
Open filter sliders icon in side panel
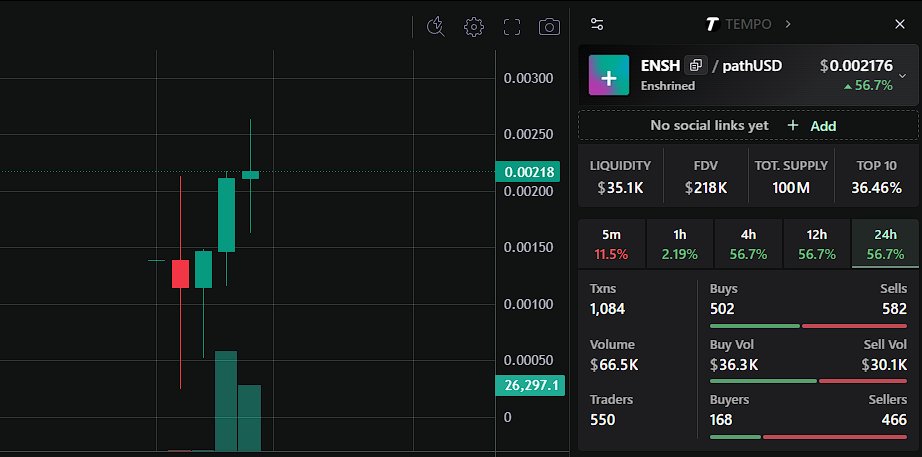597,24
